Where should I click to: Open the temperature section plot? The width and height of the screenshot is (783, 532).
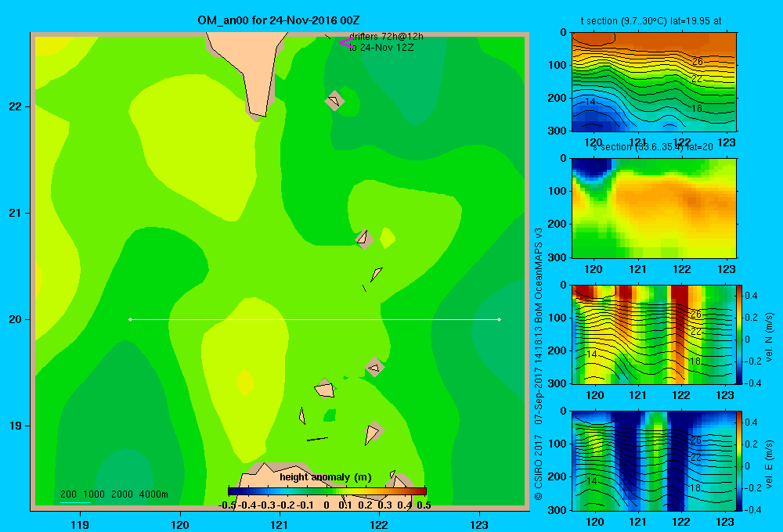tap(654, 82)
